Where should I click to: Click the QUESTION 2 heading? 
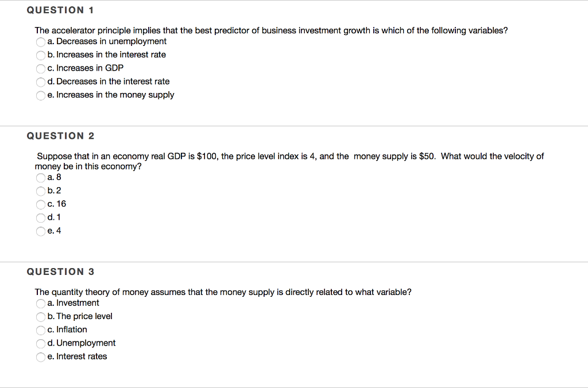[x=60, y=135]
